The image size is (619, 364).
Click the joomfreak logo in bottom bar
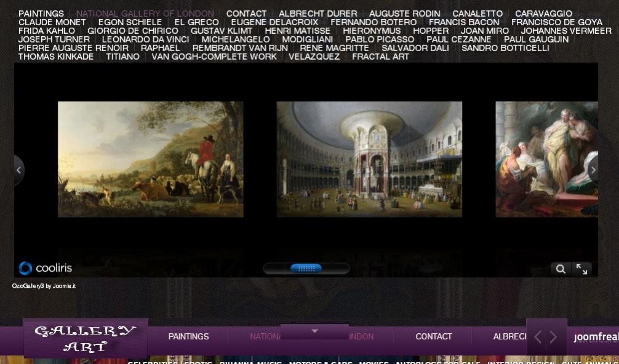(596, 337)
